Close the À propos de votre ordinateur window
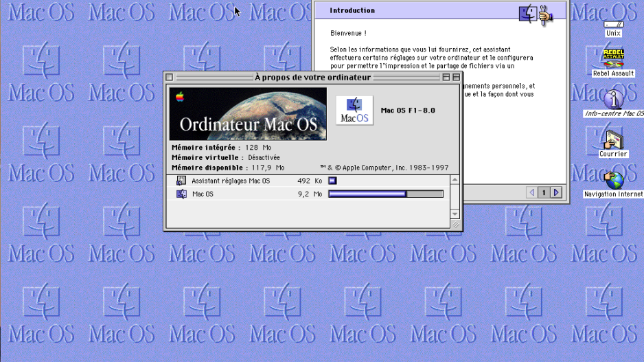 click(x=169, y=77)
